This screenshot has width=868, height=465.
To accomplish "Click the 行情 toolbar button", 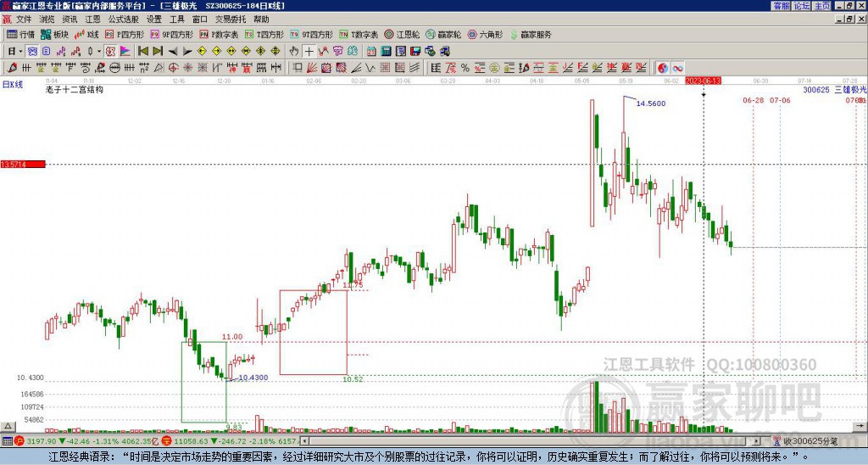I will coord(20,34).
